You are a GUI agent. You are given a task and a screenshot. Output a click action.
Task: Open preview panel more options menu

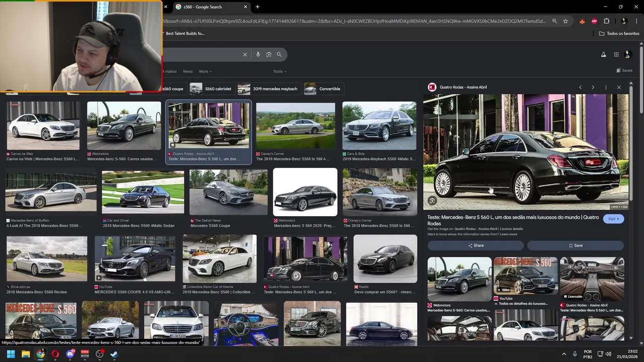click(x=606, y=87)
